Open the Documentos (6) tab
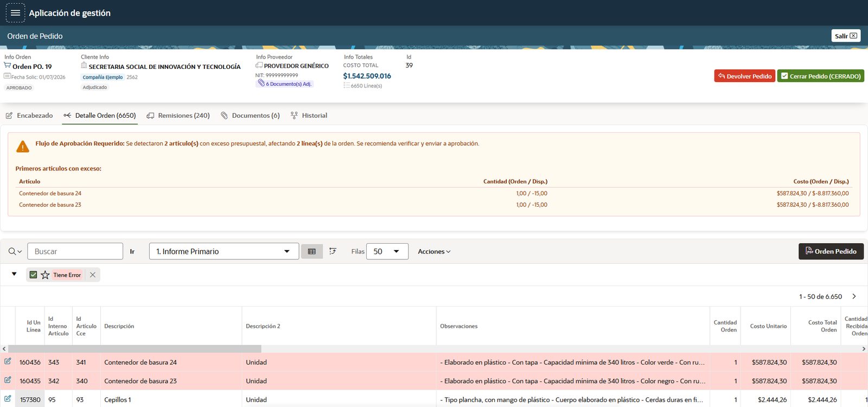Image resolution: width=868 pixels, height=407 pixels. tap(250, 116)
